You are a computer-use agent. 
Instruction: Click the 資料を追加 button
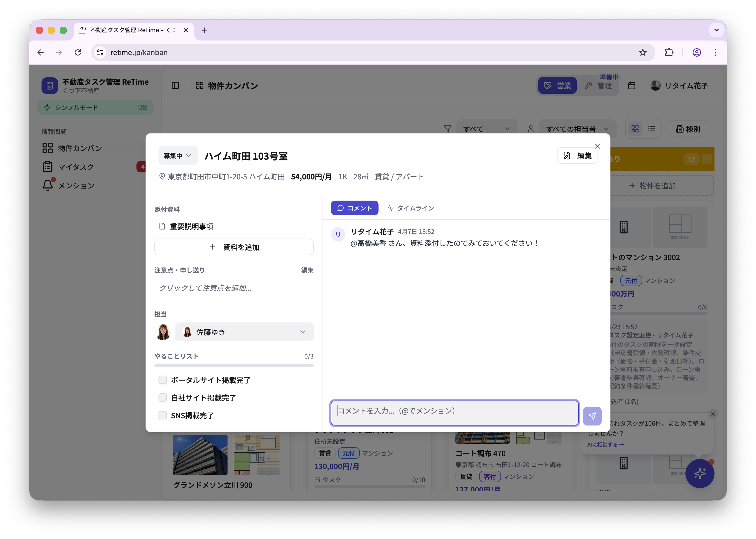[x=234, y=247]
